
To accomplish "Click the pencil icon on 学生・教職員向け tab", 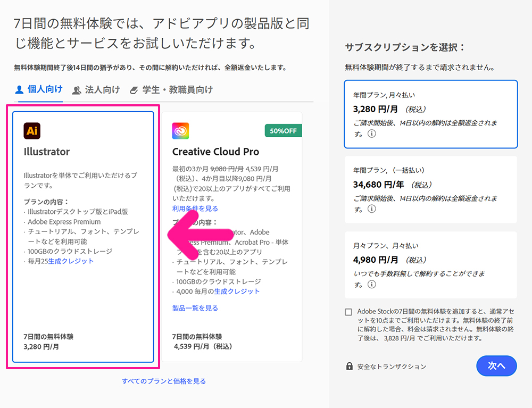I will click(x=134, y=90).
